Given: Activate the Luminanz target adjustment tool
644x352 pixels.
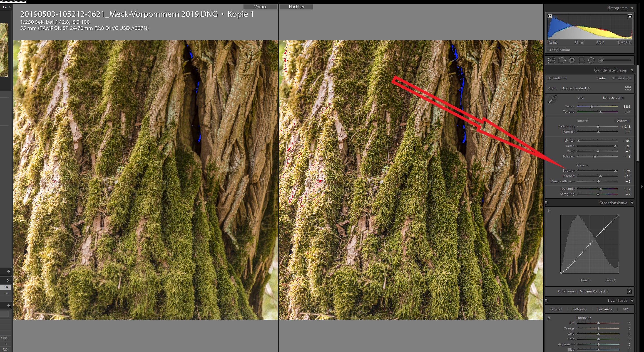Looking at the screenshot, I should (x=549, y=318).
